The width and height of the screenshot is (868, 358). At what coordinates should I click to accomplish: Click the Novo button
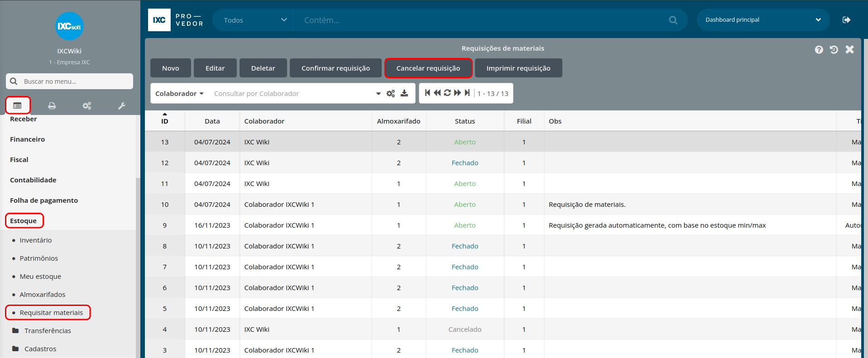tap(171, 68)
